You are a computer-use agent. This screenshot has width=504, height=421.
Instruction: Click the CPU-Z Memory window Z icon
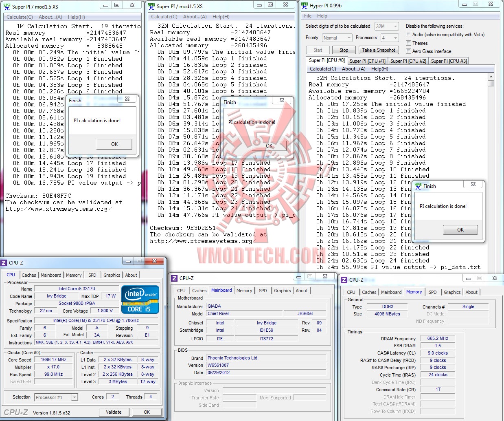coord(344,280)
